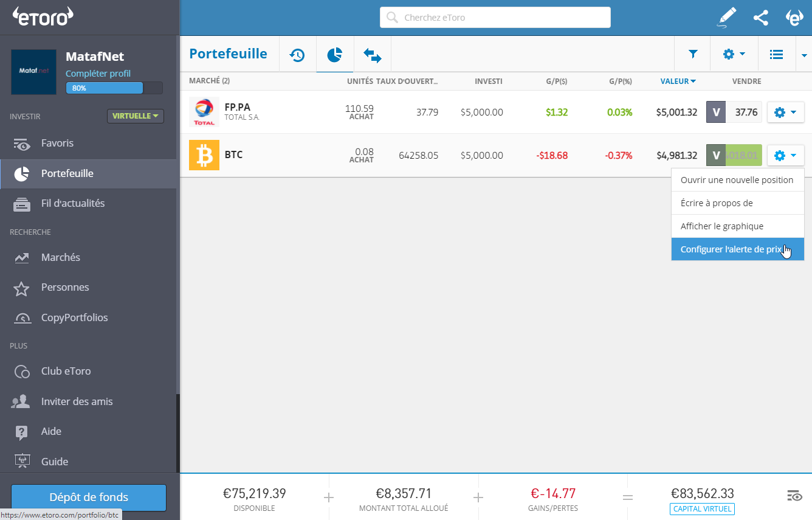The width and height of the screenshot is (812, 520).
Task: Click the list view icon
Action: (x=776, y=54)
